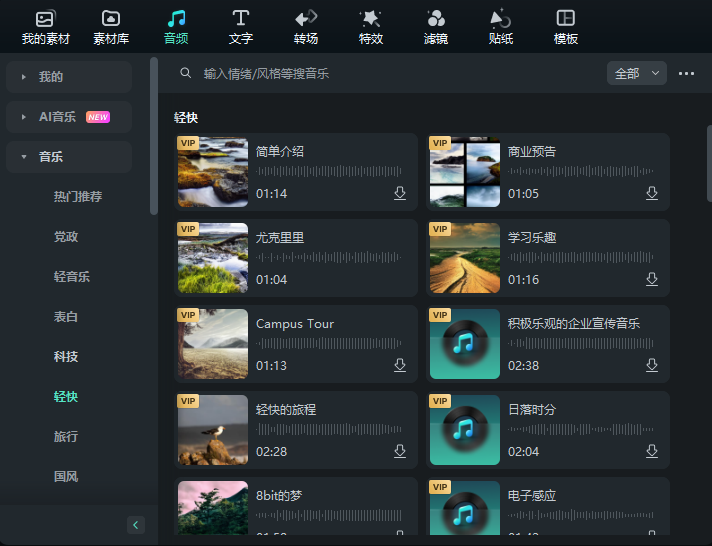The height and width of the screenshot is (546, 712).
Task: Click the Campus Tour thumbnail
Action: (x=213, y=343)
